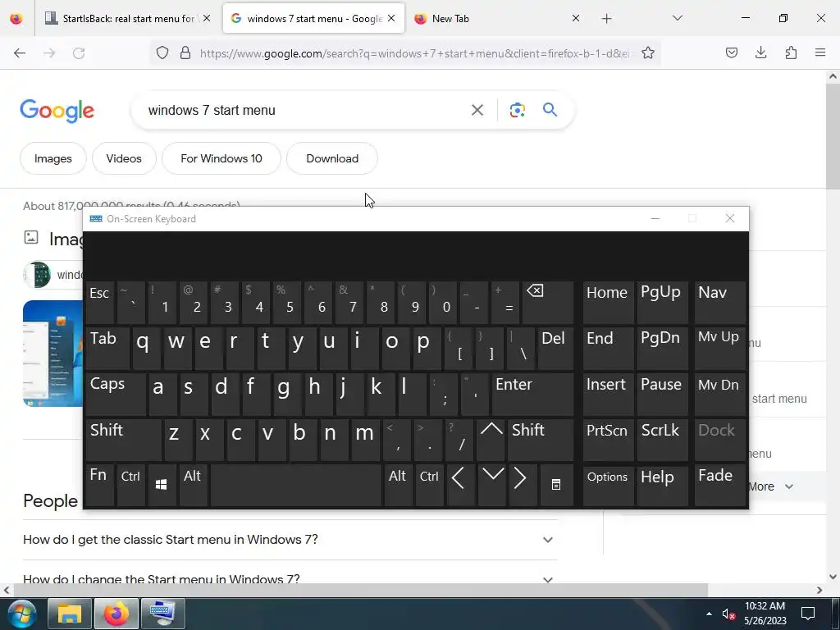
Task: Tap the PrtScn key on the keyboard
Action: (x=608, y=440)
